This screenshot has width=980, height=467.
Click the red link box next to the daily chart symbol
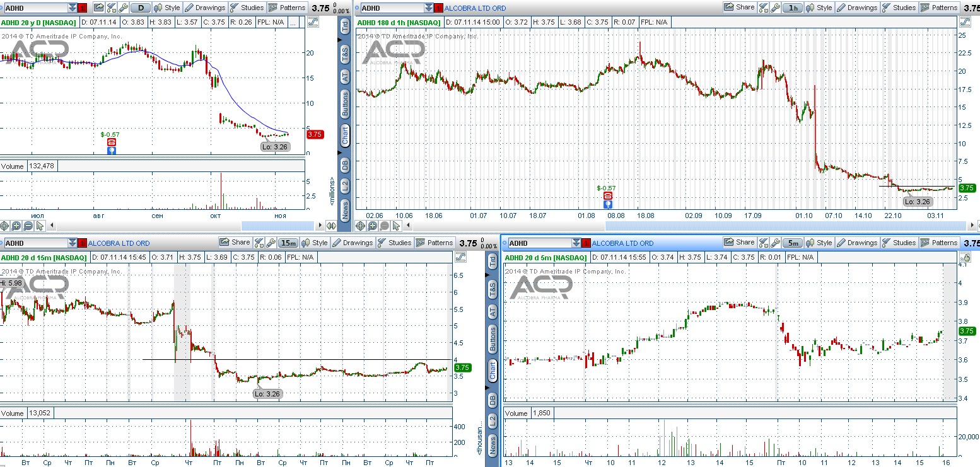83,8
